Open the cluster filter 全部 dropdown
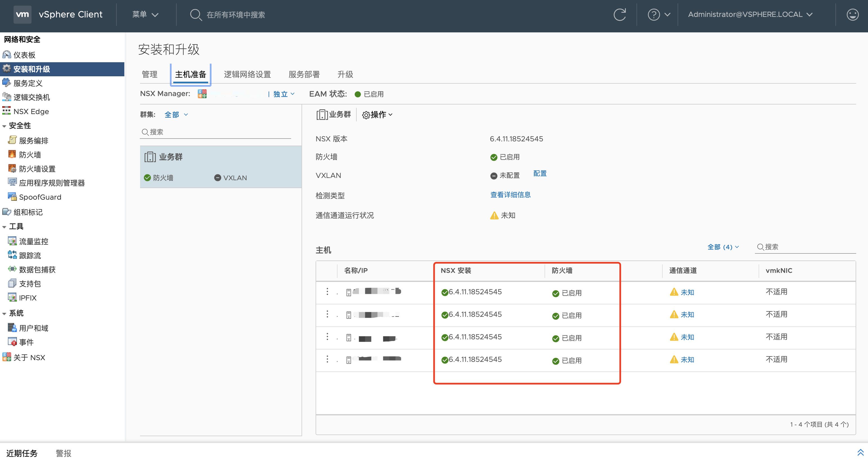The width and height of the screenshot is (868, 459). coord(176,115)
